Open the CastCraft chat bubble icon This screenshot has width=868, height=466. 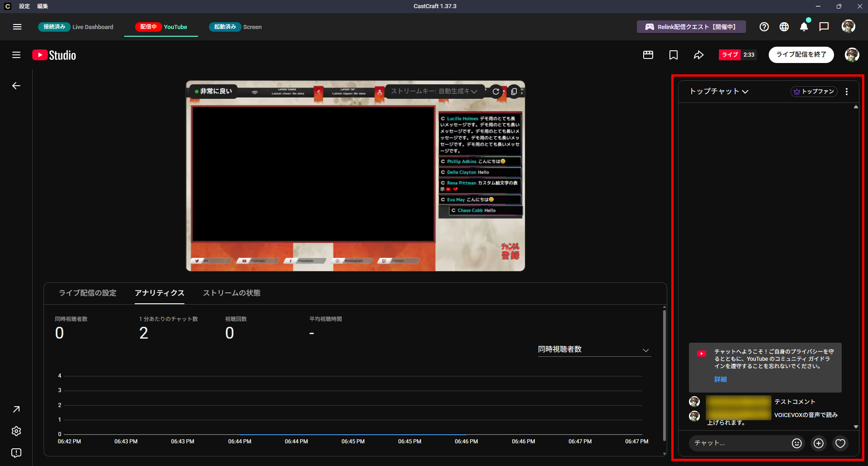pyautogui.click(x=824, y=27)
